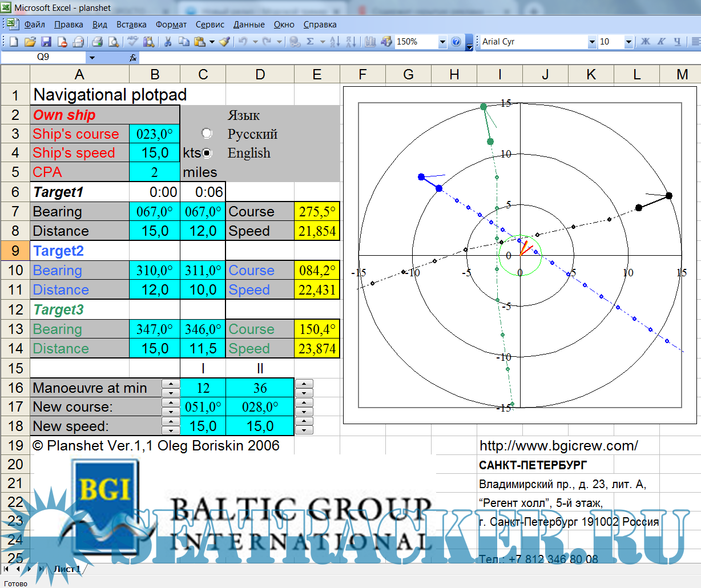Click the AutoSum sigma icon
This screenshot has width=701, height=588.
(310, 42)
